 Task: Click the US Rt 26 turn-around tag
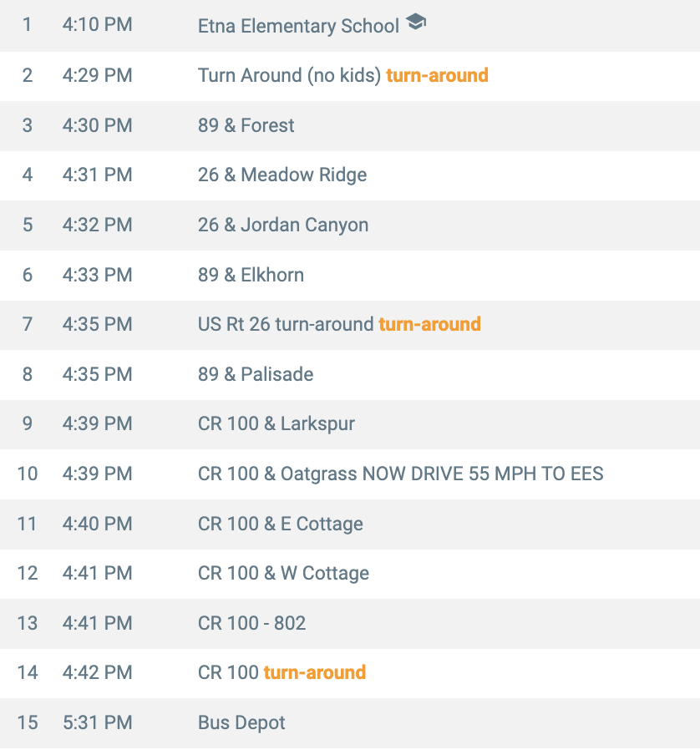(x=429, y=324)
